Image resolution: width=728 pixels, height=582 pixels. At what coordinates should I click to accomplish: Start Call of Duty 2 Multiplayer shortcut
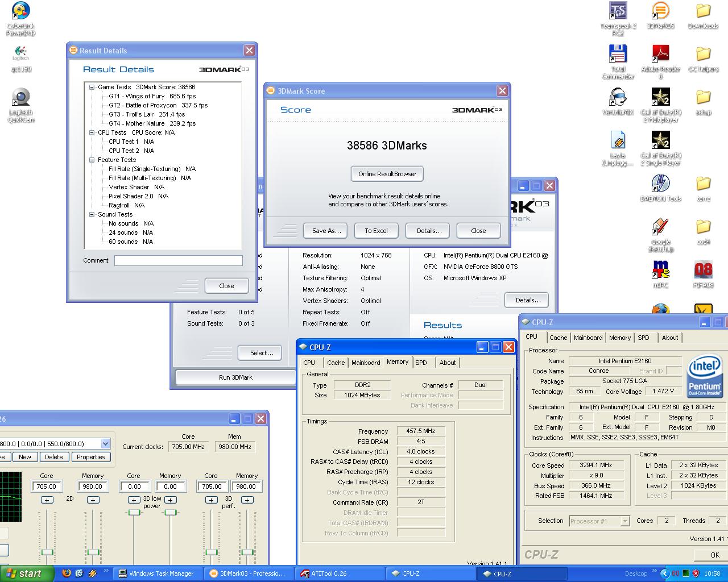coord(660,106)
